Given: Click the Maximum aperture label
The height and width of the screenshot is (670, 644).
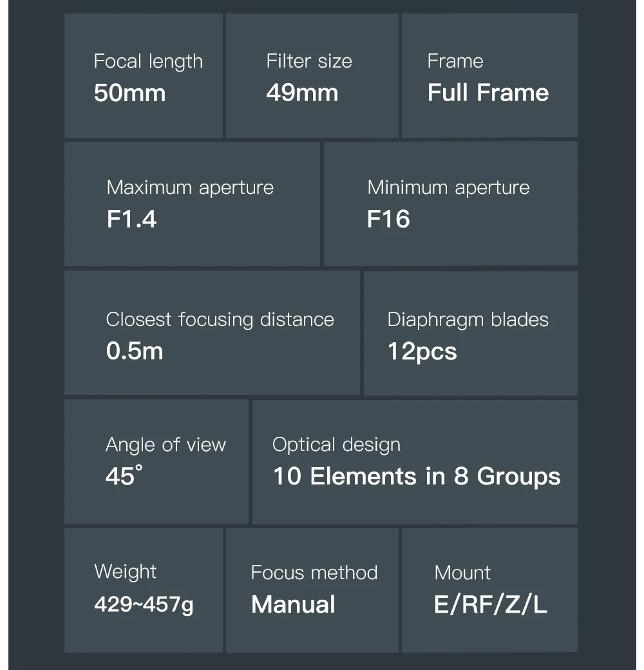Looking at the screenshot, I should coord(190,187).
